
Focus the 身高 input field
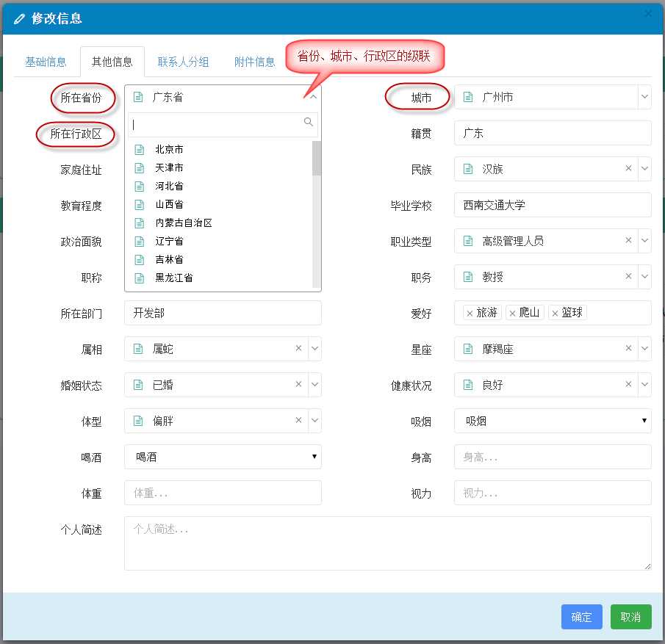pyautogui.click(x=553, y=457)
